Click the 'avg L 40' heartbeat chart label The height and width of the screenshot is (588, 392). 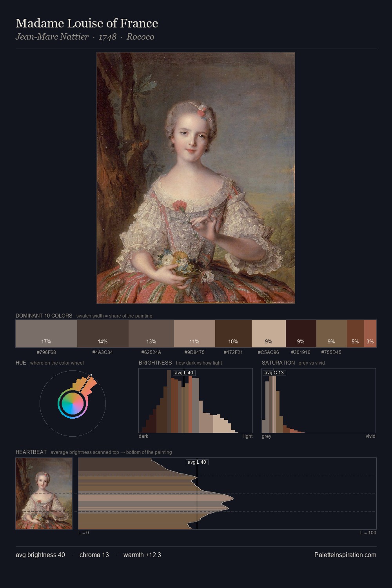coord(197,462)
